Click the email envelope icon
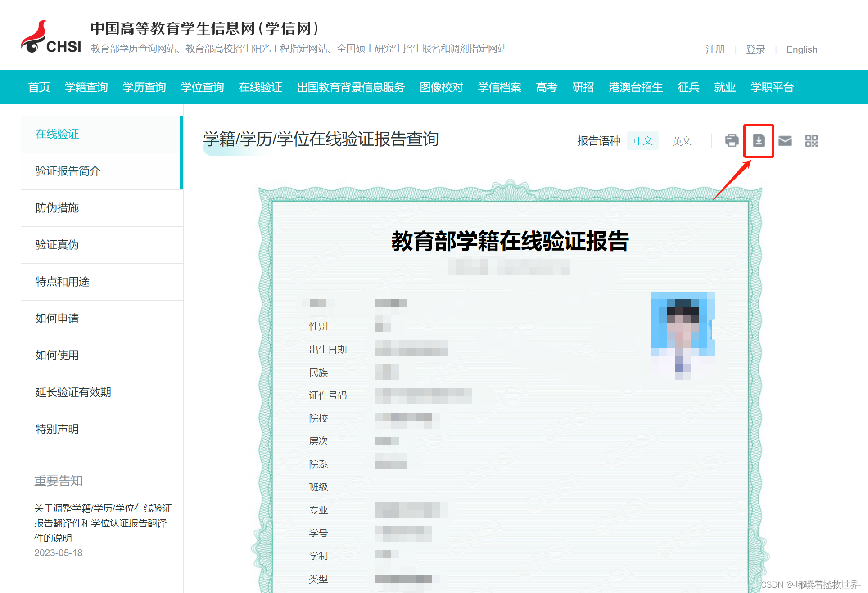 click(x=785, y=141)
